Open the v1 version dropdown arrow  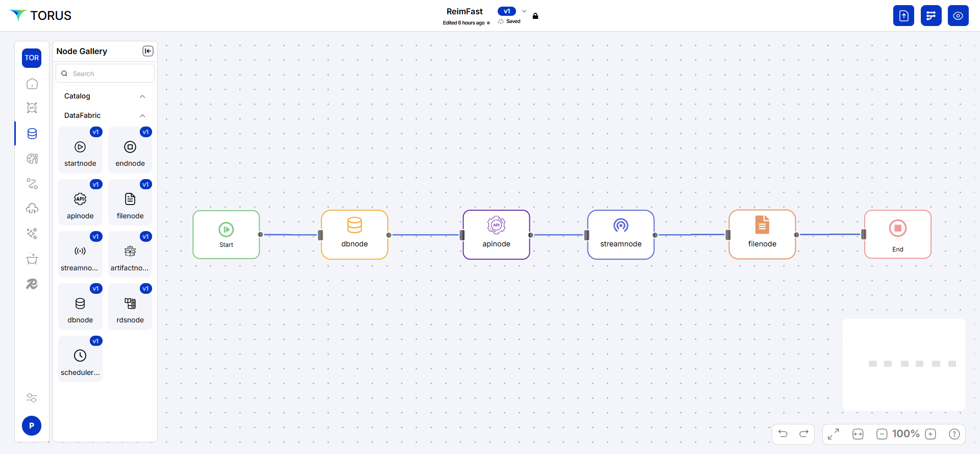pyautogui.click(x=524, y=11)
